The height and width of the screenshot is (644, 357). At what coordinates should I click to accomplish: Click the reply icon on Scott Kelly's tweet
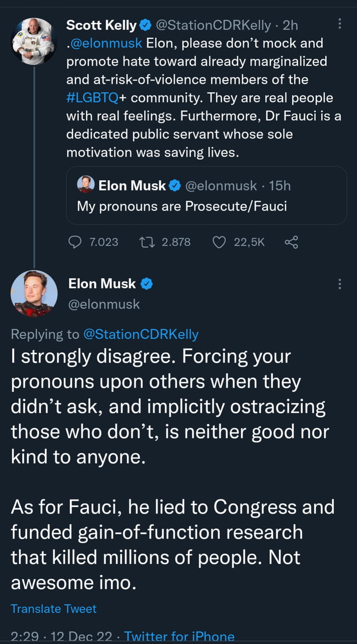[x=75, y=242]
